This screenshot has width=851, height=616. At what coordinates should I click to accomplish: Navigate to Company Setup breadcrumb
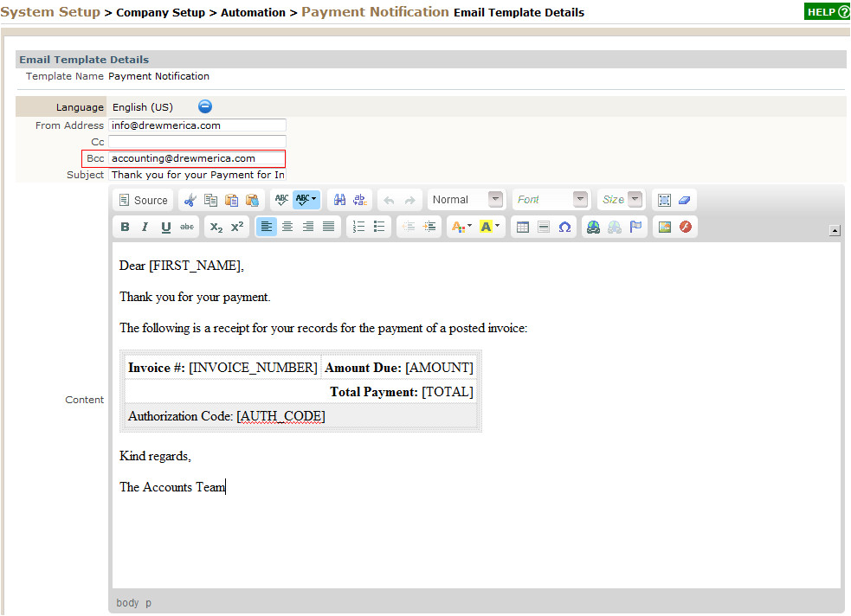(x=160, y=13)
